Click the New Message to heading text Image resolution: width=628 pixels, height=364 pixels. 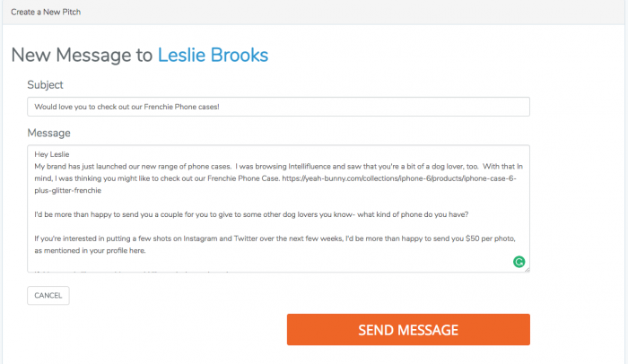coord(82,55)
